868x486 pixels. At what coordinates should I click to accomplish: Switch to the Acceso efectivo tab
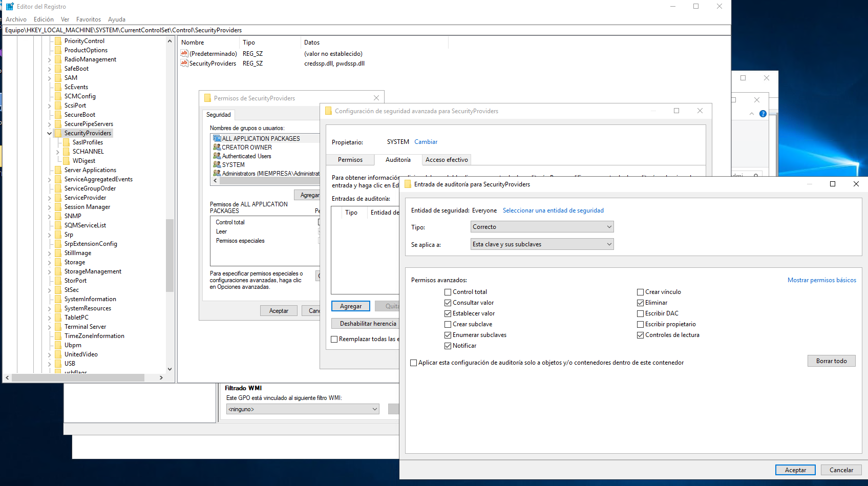(447, 160)
